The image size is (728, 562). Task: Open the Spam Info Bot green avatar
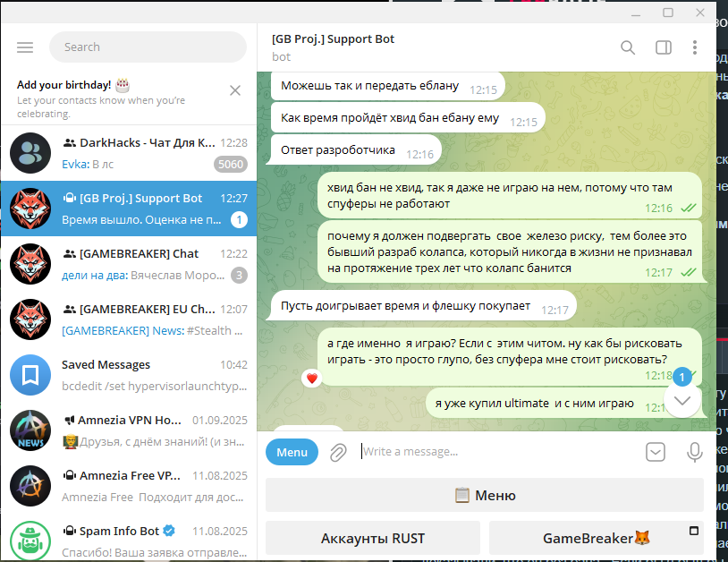30,541
